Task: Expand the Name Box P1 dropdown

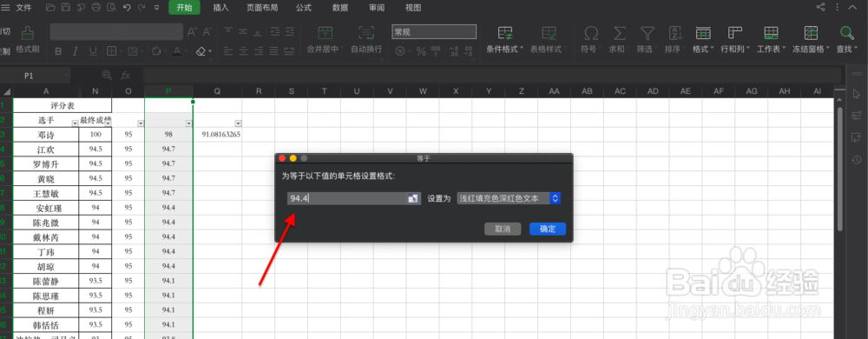Action: pos(67,76)
